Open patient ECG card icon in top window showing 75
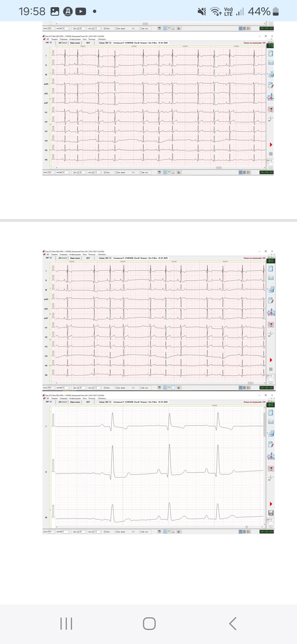The image size is (297, 644). tap(271, 53)
